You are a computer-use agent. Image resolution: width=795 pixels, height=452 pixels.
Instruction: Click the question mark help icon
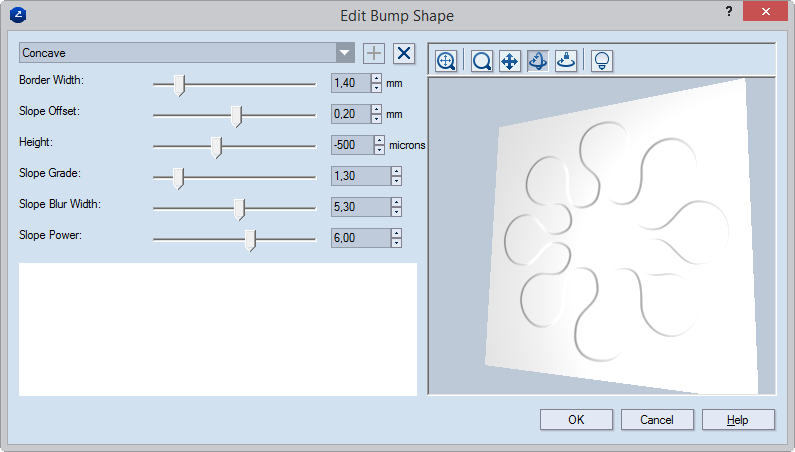click(x=729, y=11)
